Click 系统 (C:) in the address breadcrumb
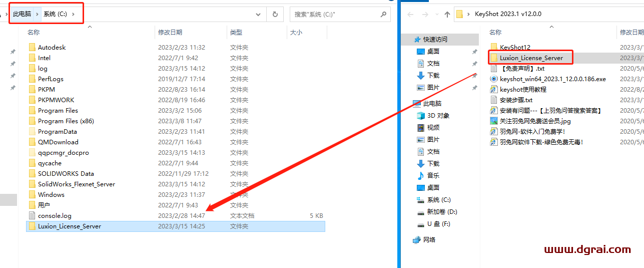The image size is (644, 268). (x=55, y=14)
